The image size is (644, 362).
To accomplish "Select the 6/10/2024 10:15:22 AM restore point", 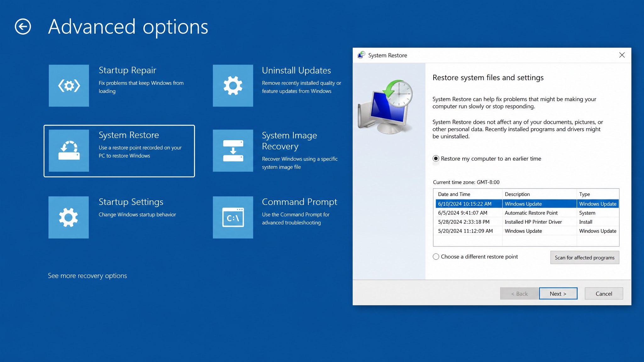I will pyautogui.click(x=527, y=204).
